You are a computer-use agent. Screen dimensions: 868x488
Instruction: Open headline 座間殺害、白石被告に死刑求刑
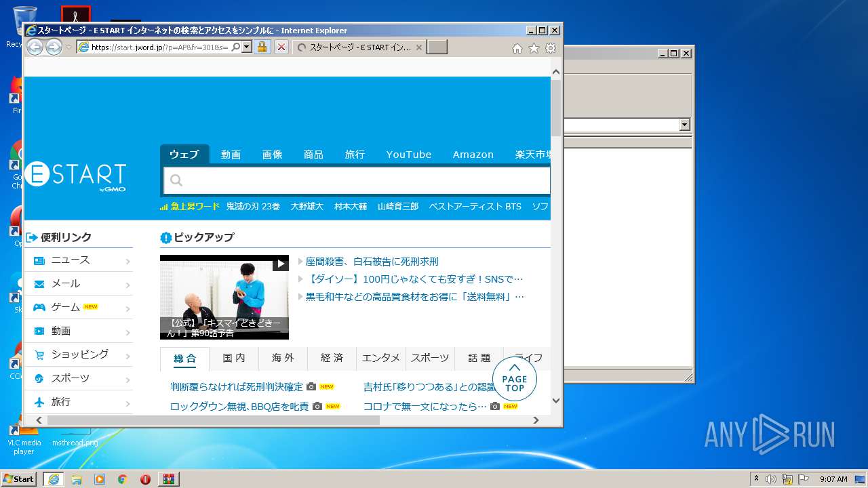tap(372, 262)
